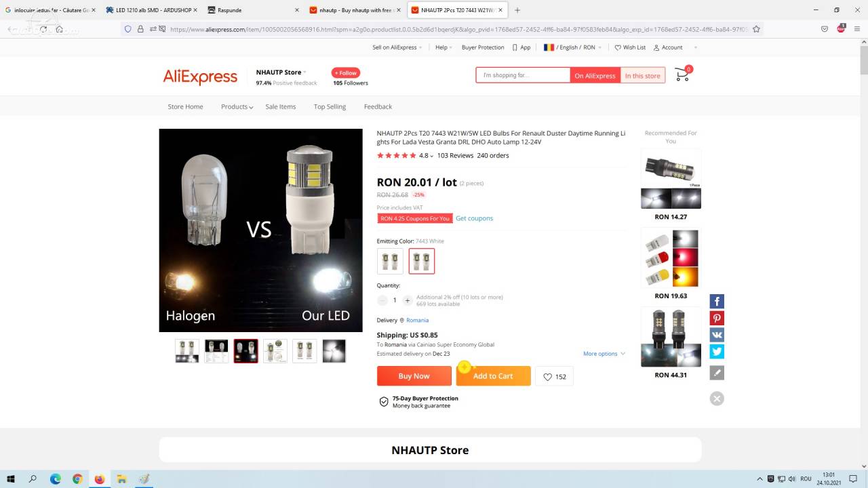Share product on Pinterest icon
This screenshot has width=868, height=488.
click(x=717, y=319)
